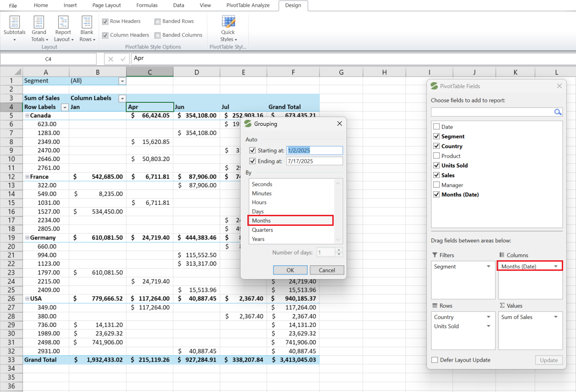
Task: Check the Date field checkbox
Action: tap(436, 127)
